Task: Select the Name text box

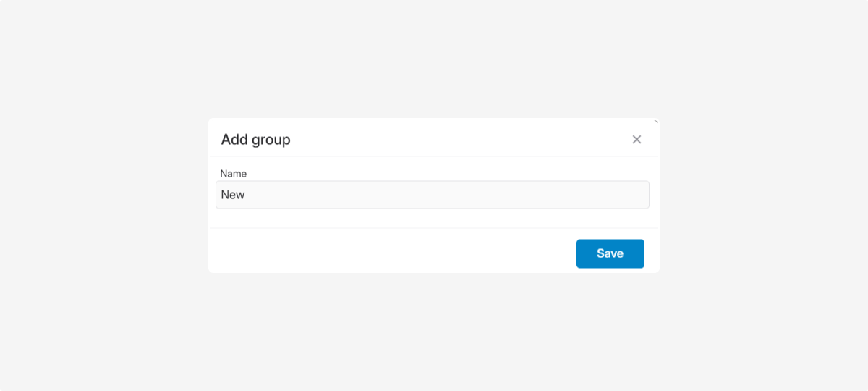Action: [x=432, y=195]
